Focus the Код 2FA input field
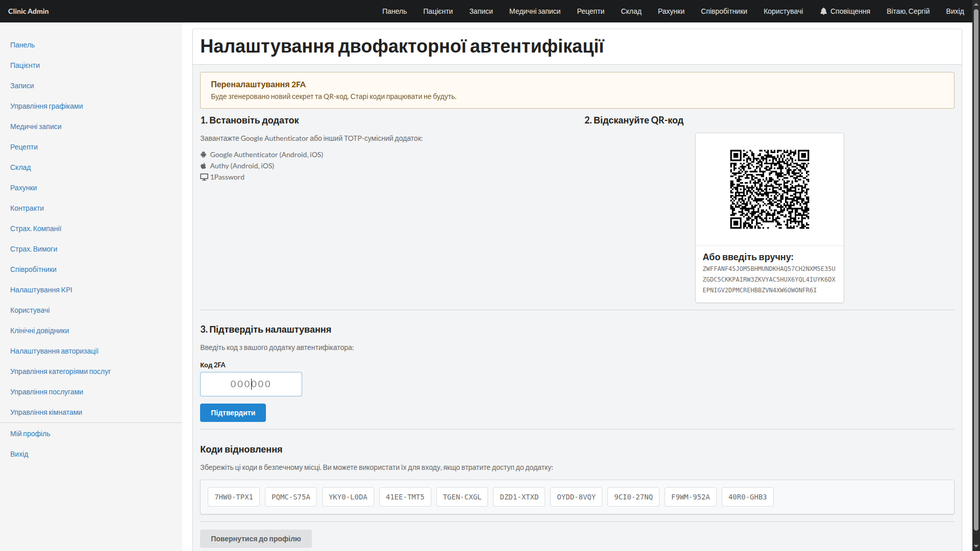This screenshot has height=551, width=980. click(x=251, y=384)
